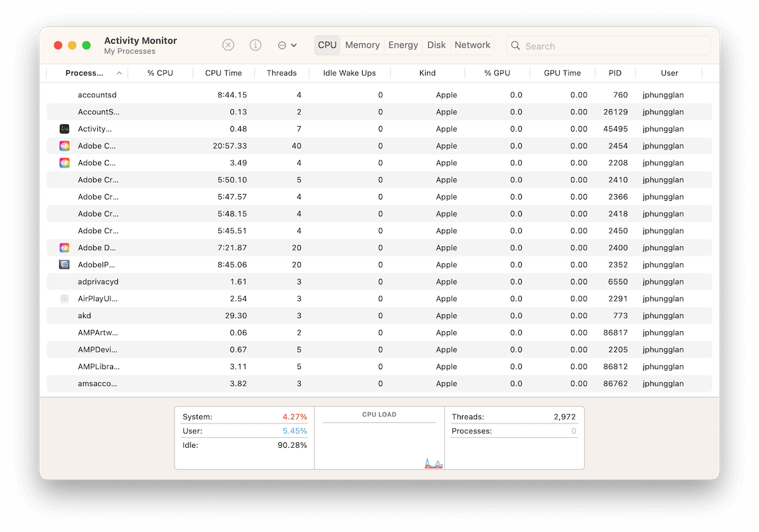Click the Adobe D... process icon
Screen dimensions: 759x532
point(64,248)
